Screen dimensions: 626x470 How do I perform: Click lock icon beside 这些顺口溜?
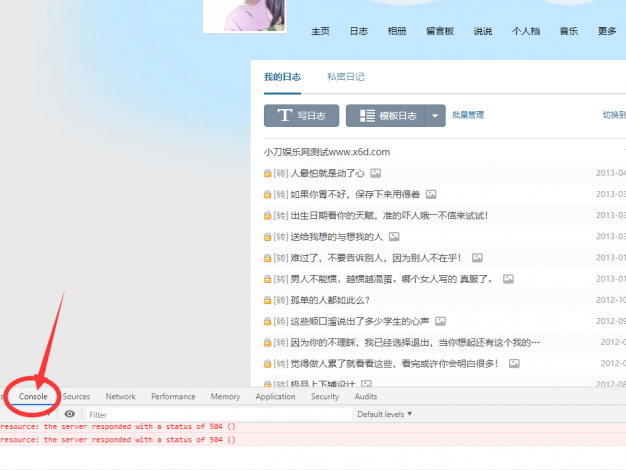click(x=267, y=321)
